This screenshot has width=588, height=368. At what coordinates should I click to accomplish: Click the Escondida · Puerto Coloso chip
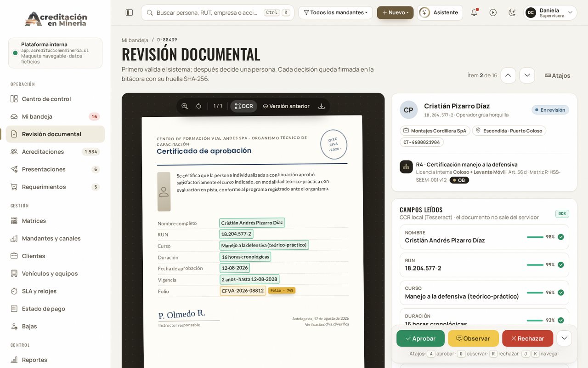(509, 131)
